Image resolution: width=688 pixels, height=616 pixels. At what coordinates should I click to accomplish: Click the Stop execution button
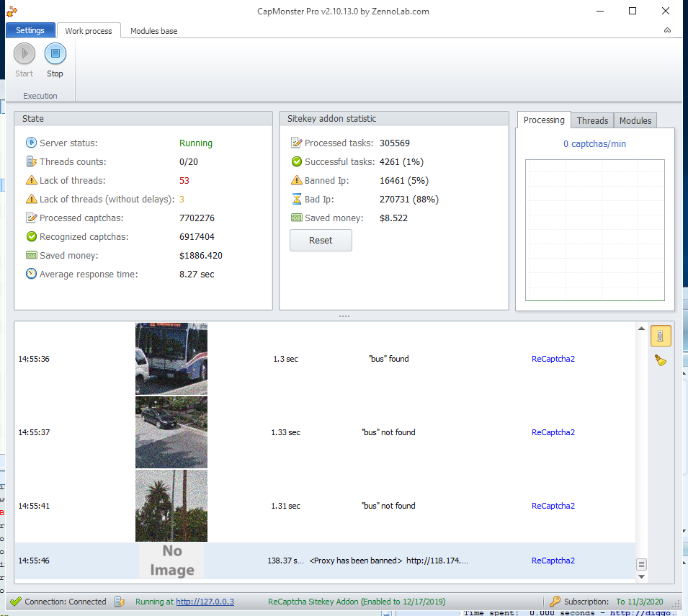(55, 54)
